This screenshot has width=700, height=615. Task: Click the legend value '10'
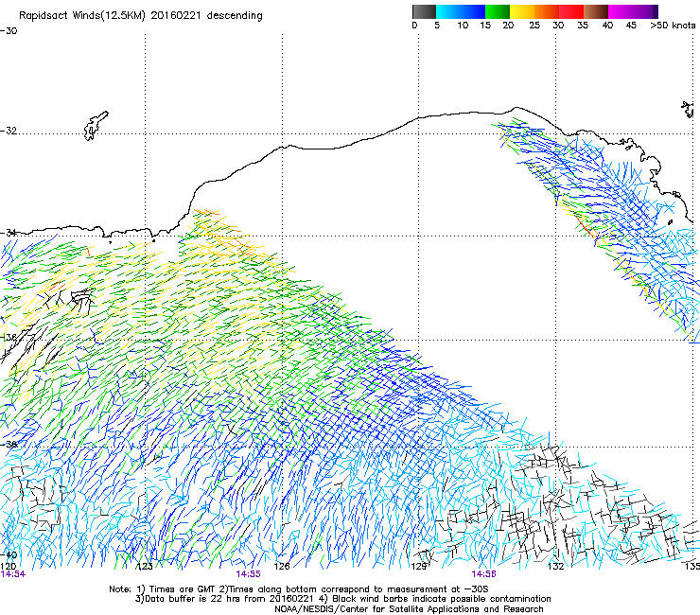coord(463,26)
